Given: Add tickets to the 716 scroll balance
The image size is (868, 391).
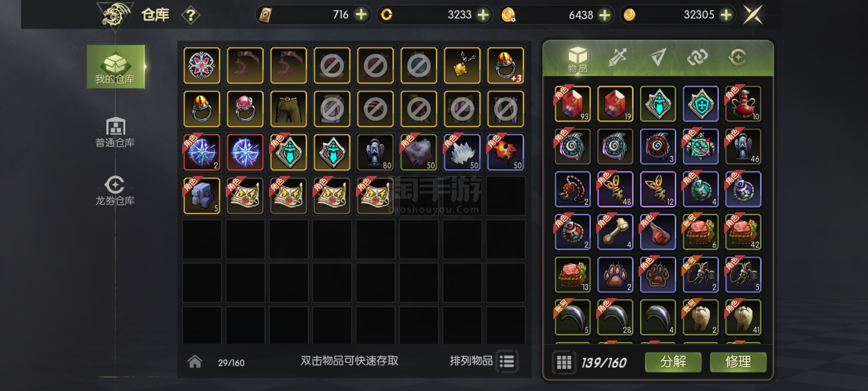Looking at the screenshot, I should [x=361, y=15].
